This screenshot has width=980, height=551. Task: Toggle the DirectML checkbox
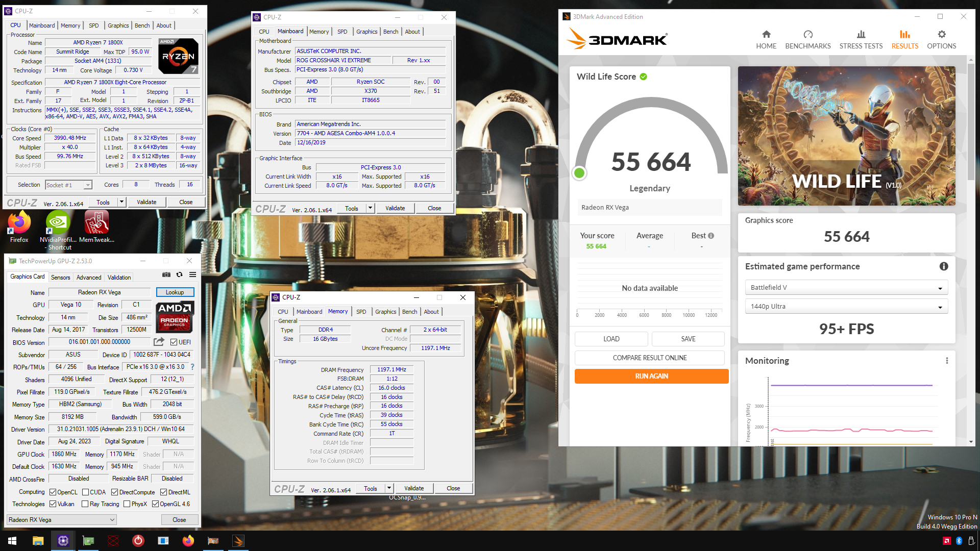point(163,492)
